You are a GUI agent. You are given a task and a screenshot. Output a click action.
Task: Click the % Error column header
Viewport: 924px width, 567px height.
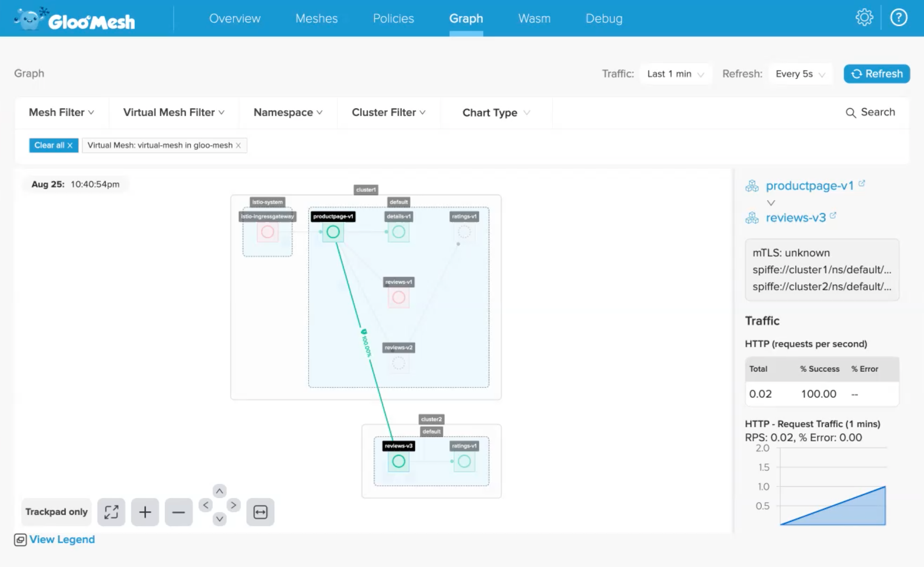click(864, 369)
